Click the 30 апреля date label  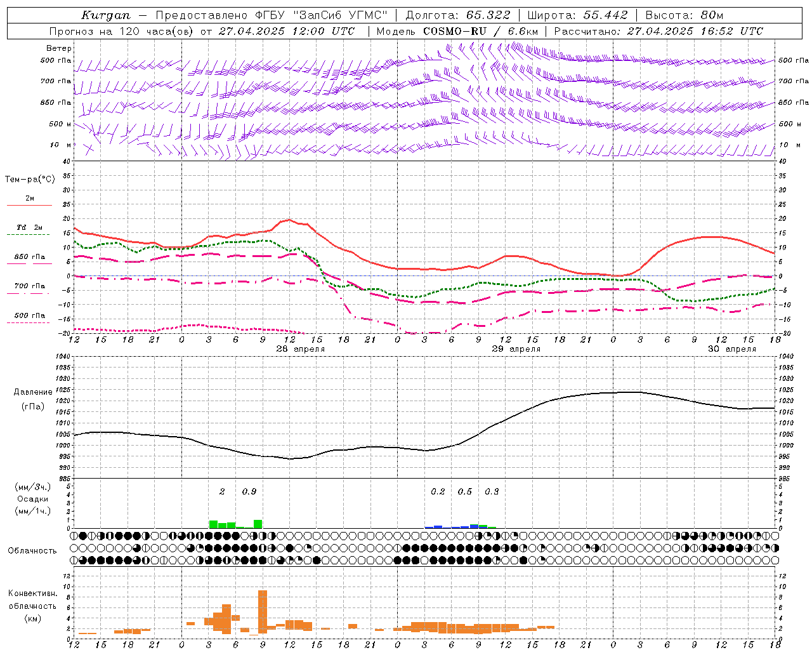coord(732,349)
